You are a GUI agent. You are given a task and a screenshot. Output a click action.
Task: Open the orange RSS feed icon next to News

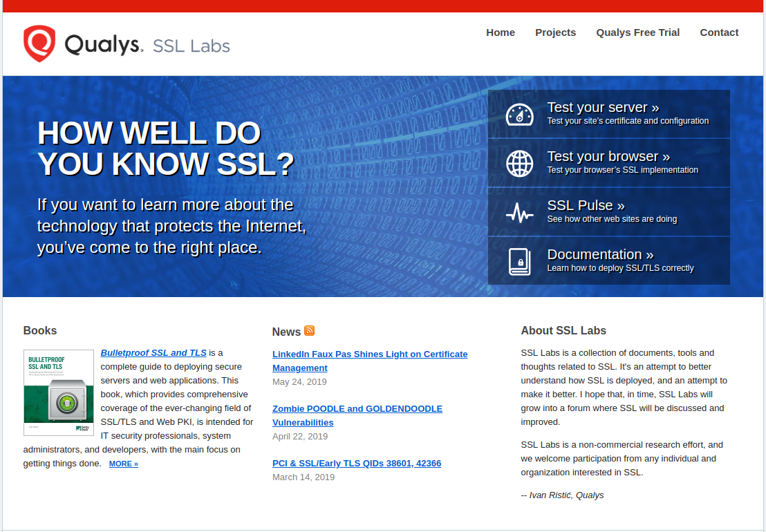(x=310, y=331)
